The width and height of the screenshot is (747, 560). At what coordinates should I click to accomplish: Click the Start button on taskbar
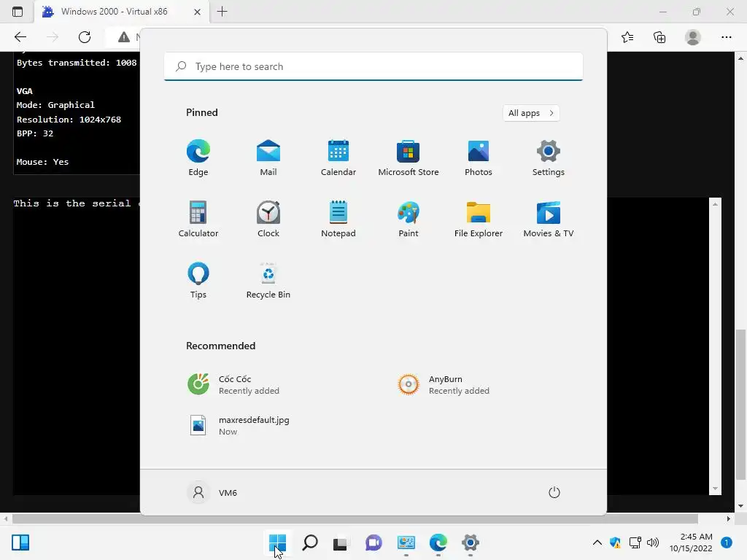(x=277, y=542)
